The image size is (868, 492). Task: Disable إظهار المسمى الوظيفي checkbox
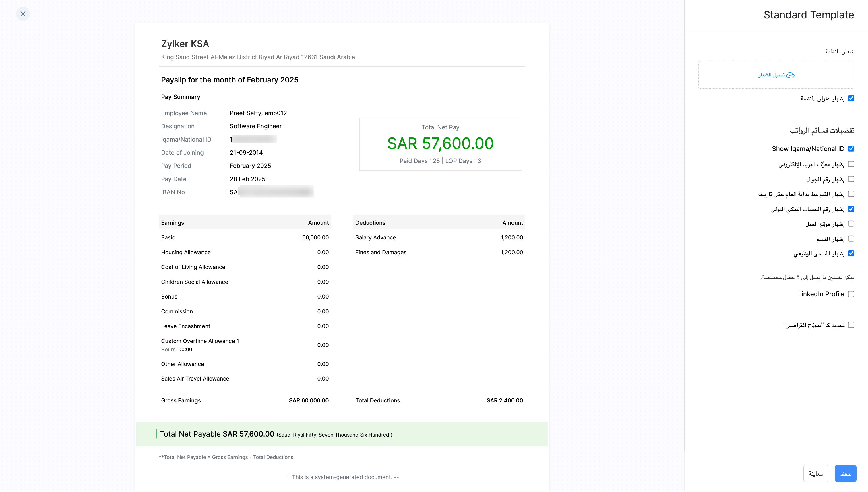[851, 253]
